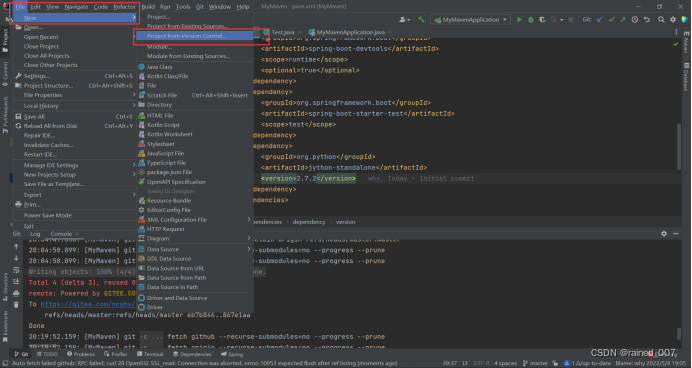Open the Dependencies tool window button
The image size is (692, 368).
(192, 354)
